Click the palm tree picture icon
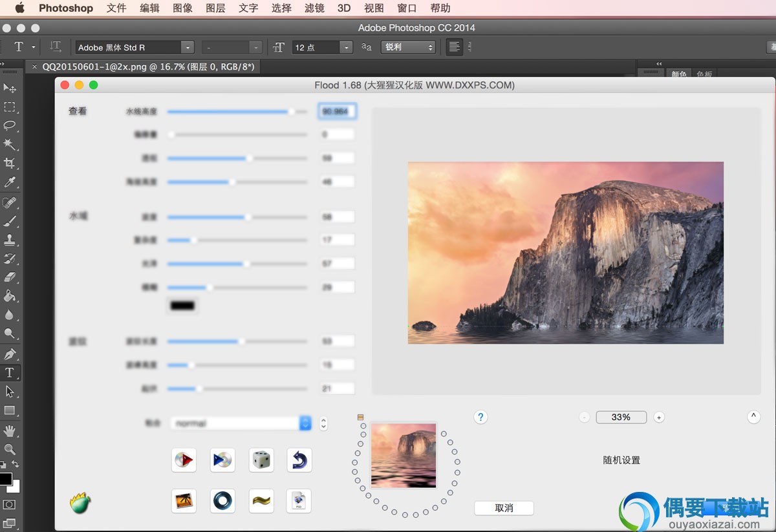Screen dimensions: 776x532 tap(184, 501)
